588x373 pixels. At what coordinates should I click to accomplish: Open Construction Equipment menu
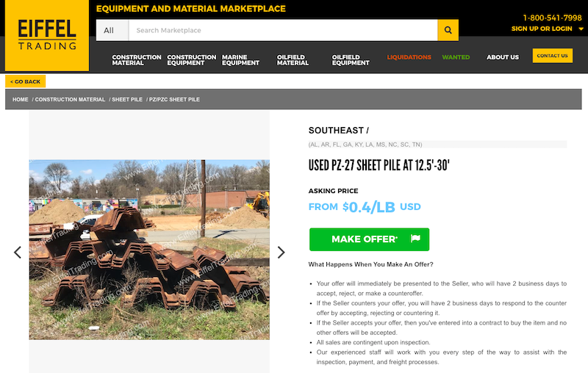[x=191, y=60]
